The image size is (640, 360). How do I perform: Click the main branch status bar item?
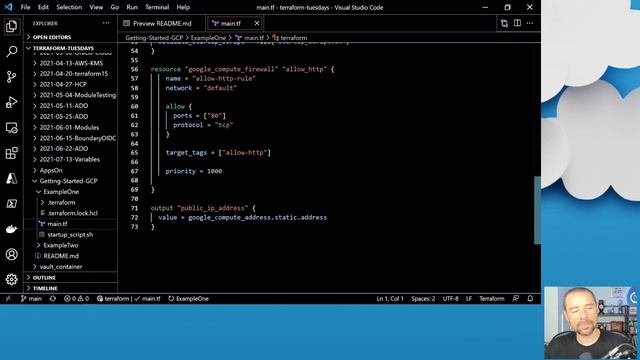31,299
